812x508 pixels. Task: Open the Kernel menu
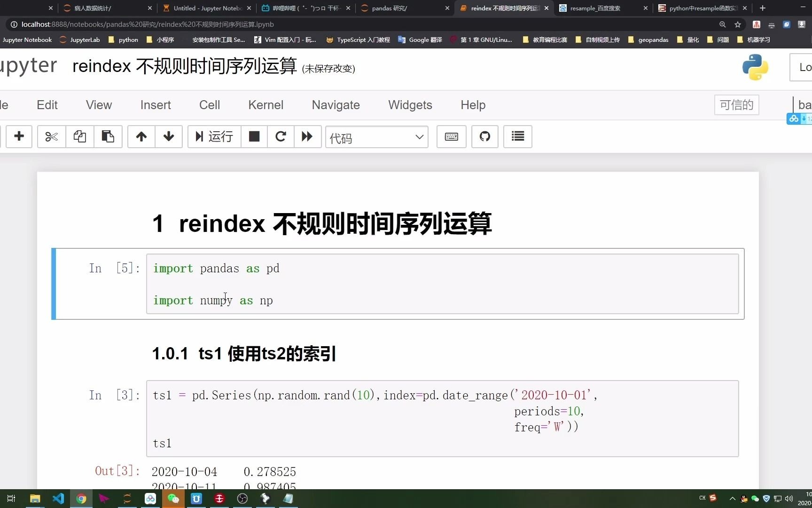pyautogui.click(x=266, y=105)
